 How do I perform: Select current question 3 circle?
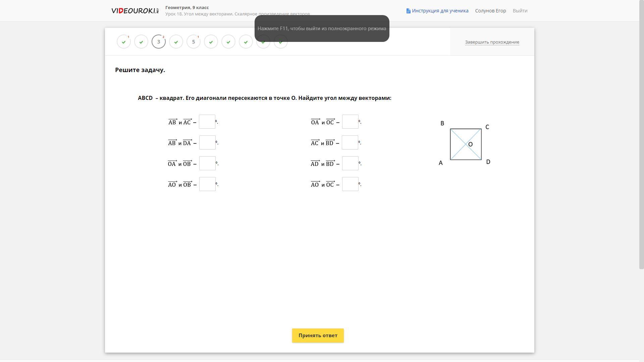(159, 42)
